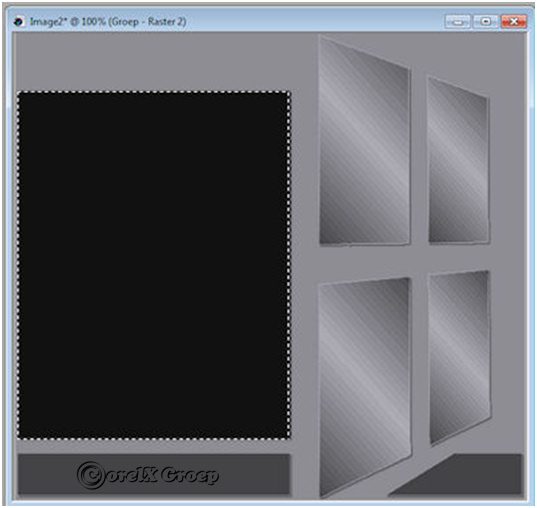Close the Image2 document window
This screenshot has width=537, height=508.
pos(514,22)
